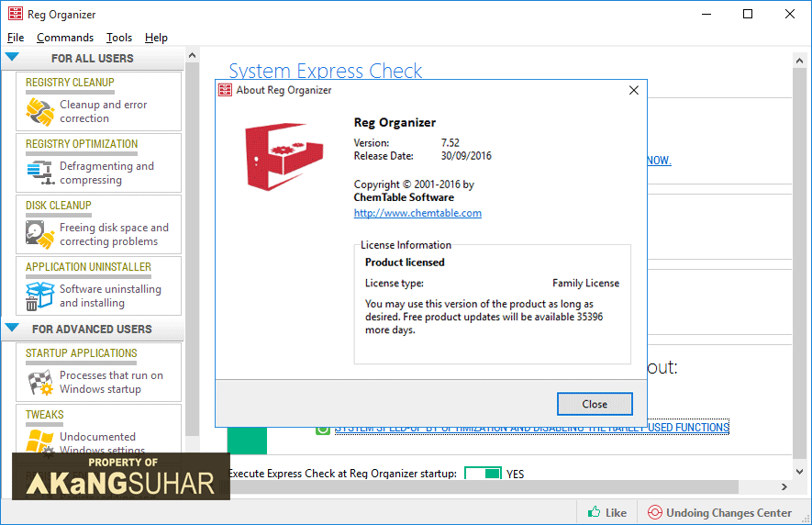812x525 pixels.
Task: Click the sidebar vertical scrollbar thumb
Action: (192, 249)
